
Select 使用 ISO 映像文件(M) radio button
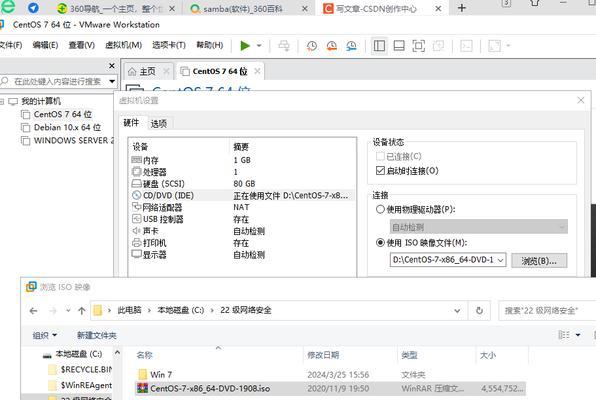pyautogui.click(x=380, y=242)
